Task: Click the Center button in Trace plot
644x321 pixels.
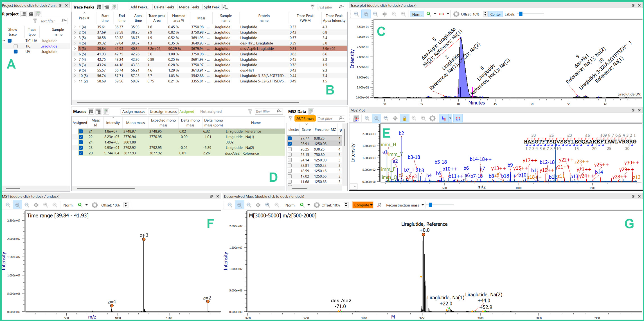Action: pos(496,14)
